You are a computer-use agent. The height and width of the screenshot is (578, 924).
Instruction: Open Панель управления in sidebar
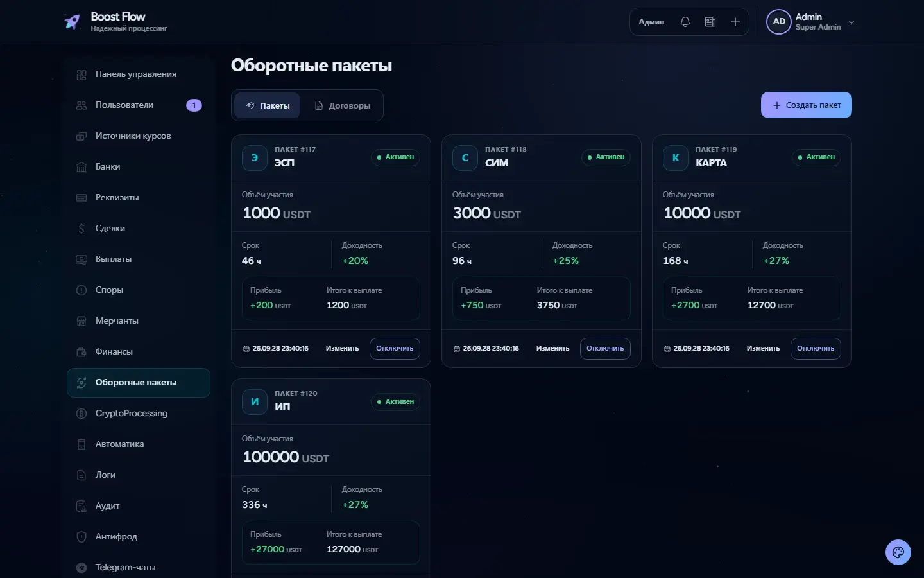[x=139, y=74]
